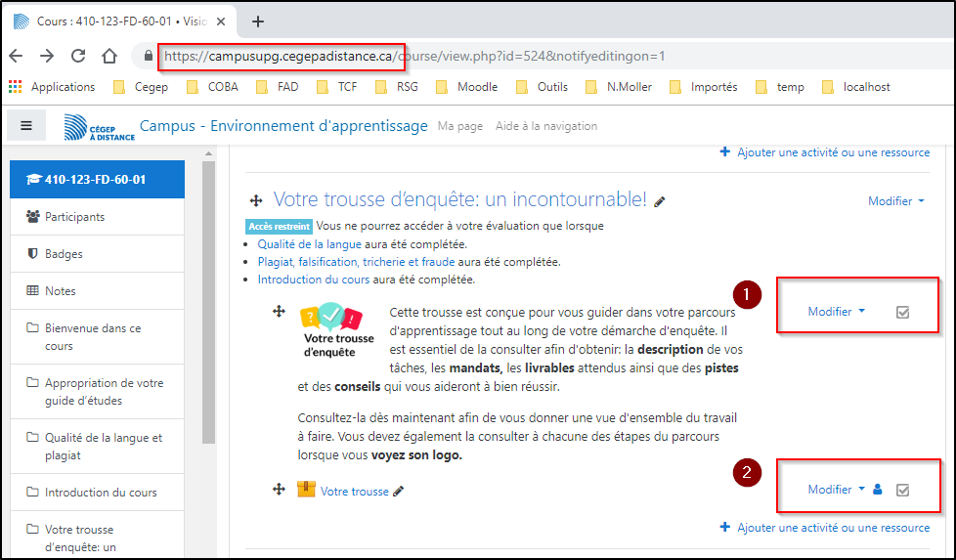Click the move handle next to Votre trousse

tap(279, 489)
